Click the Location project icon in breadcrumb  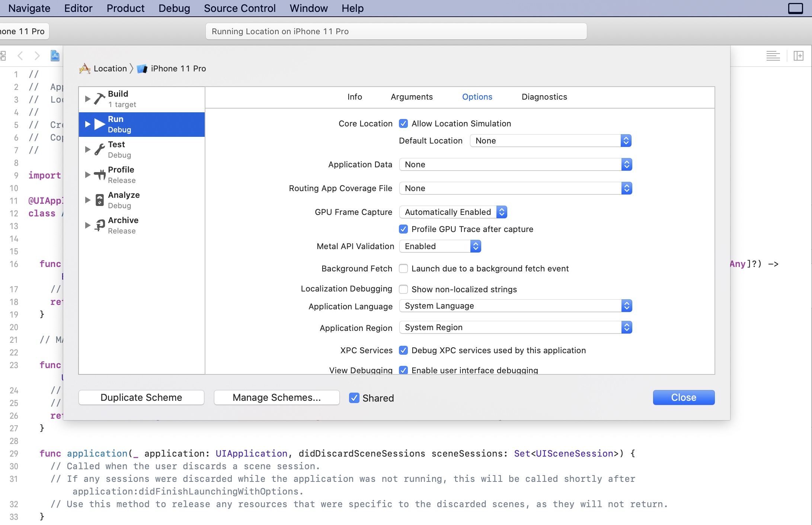tap(85, 68)
